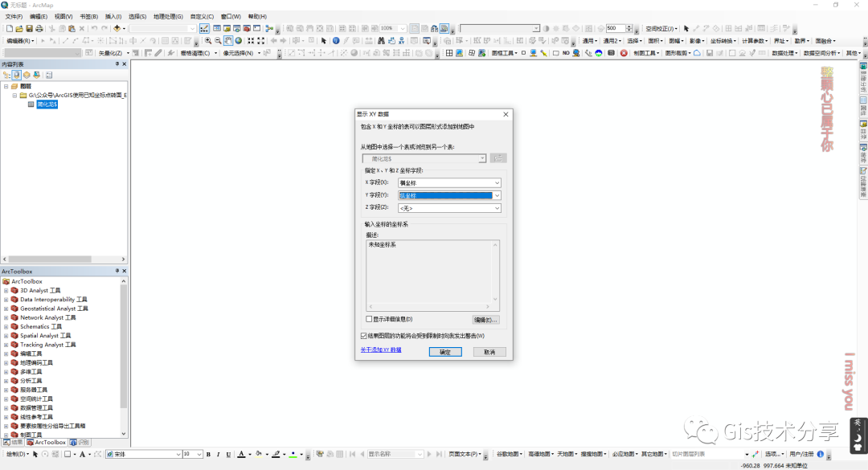Click the Zoom In magnifier tool

click(x=208, y=40)
